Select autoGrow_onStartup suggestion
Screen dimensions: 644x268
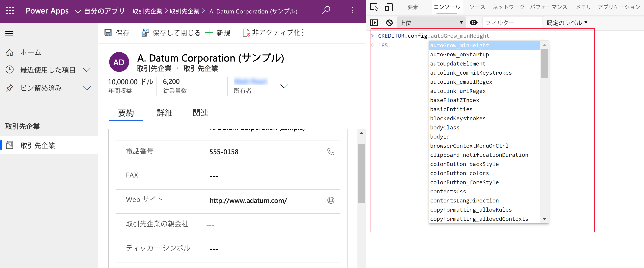pos(485,55)
